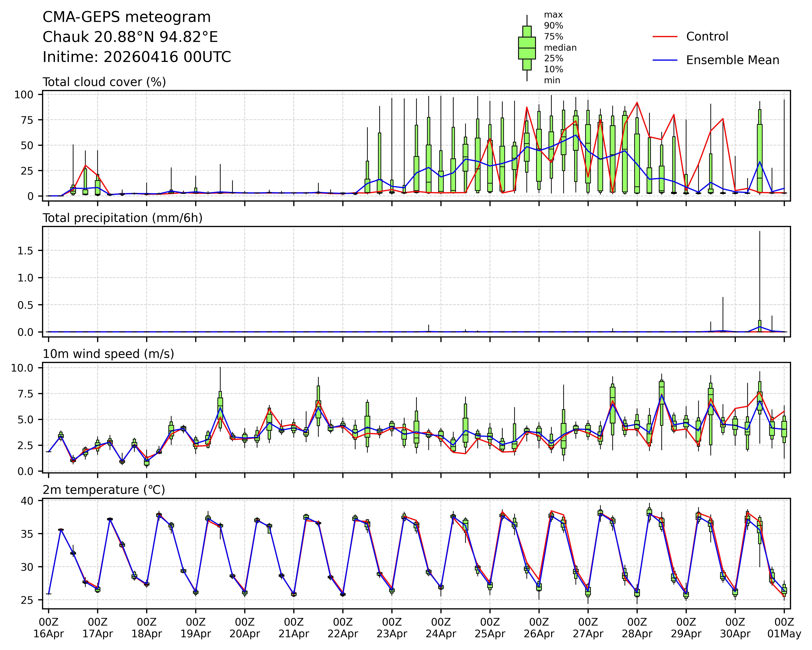This screenshot has width=812, height=650.
Task: Click the 'CMA-GEPS meteogram' title text
Action: click(x=127, y=17)
